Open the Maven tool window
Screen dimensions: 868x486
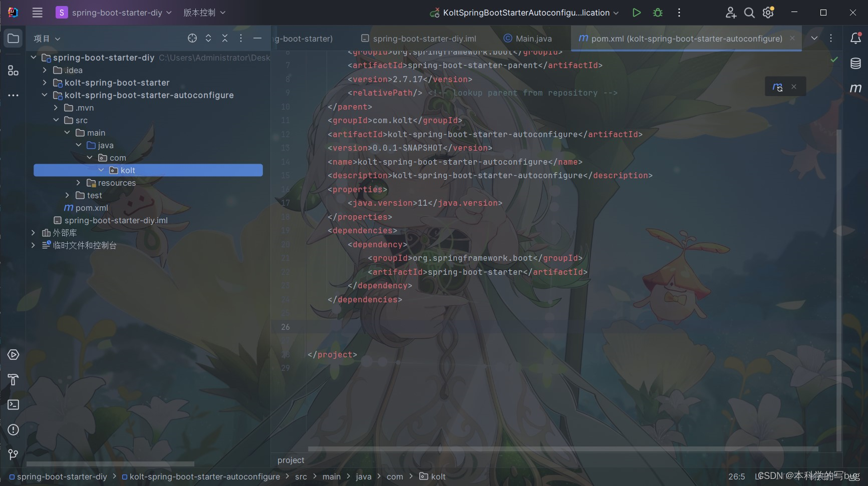point(856,88)
